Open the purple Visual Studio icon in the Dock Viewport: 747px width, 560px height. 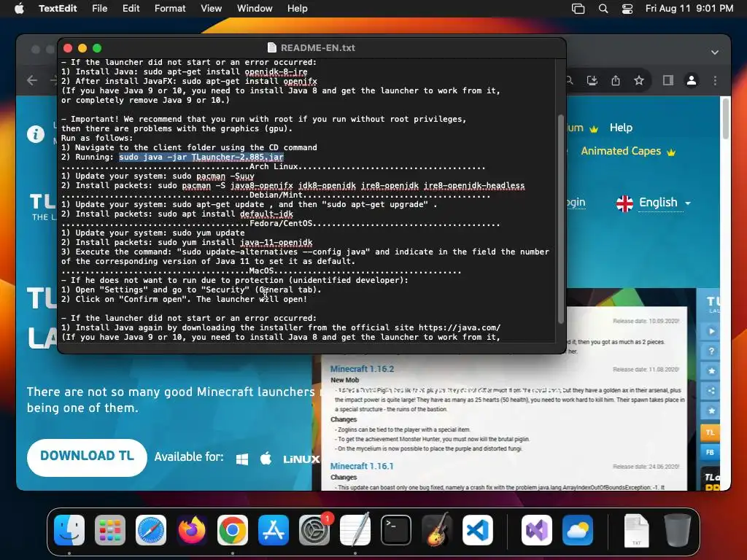click(537, 530)
